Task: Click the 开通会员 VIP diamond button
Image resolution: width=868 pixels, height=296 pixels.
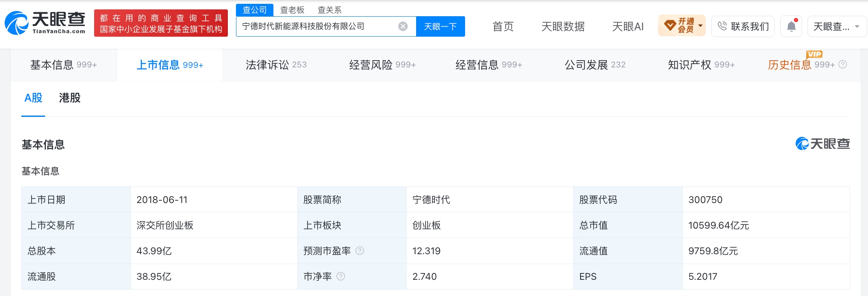Action: tap(682, 26)
